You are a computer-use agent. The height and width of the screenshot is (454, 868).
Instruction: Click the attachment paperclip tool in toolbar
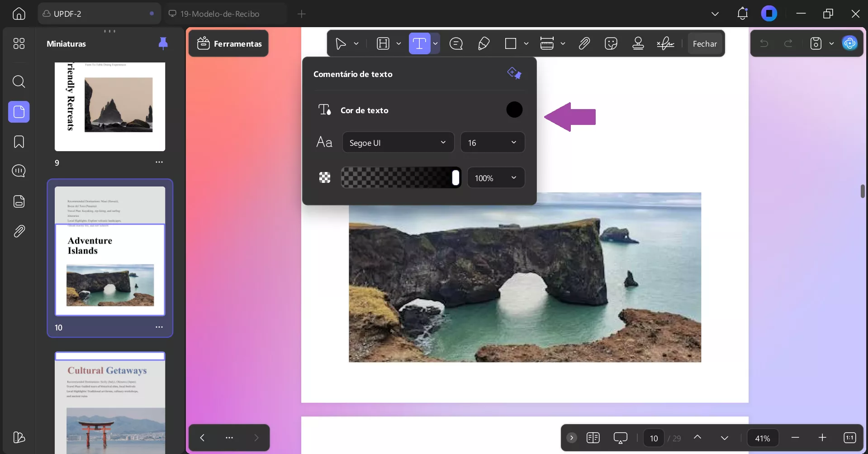click(x=584, y=43)
